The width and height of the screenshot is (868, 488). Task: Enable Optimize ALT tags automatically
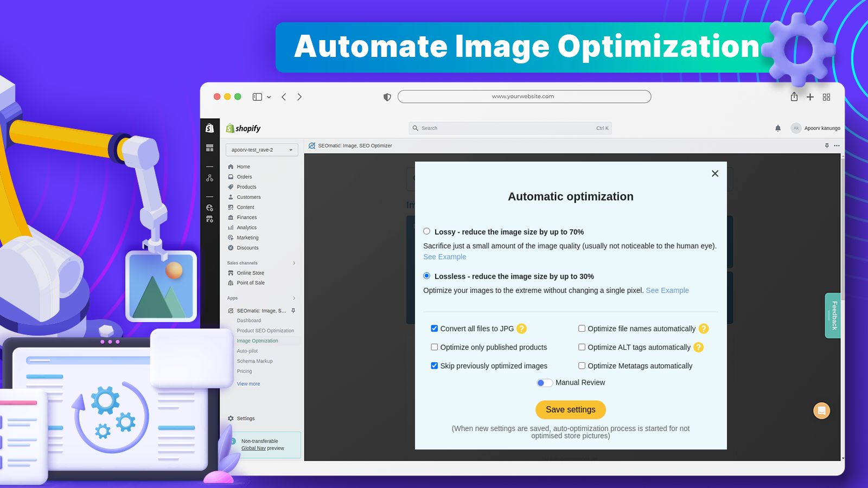pyautogui.click(x=582, y=347)
